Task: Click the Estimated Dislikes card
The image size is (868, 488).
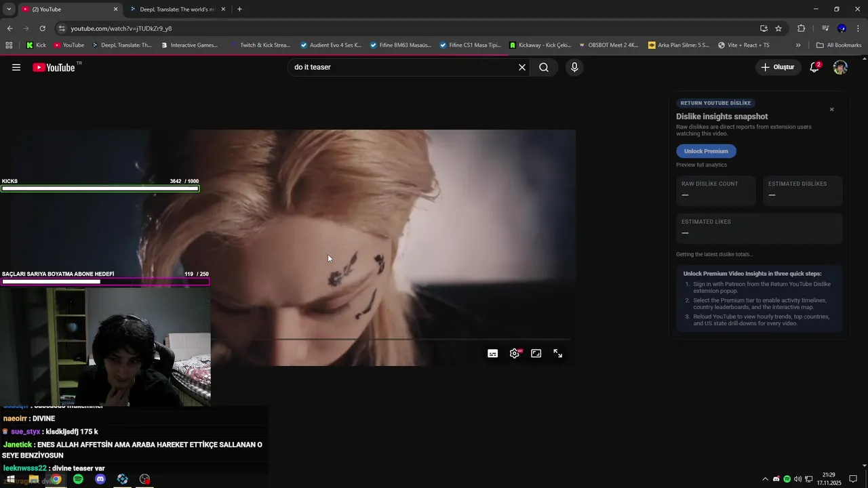Action: pyautogui.click(x=803, y=190)
